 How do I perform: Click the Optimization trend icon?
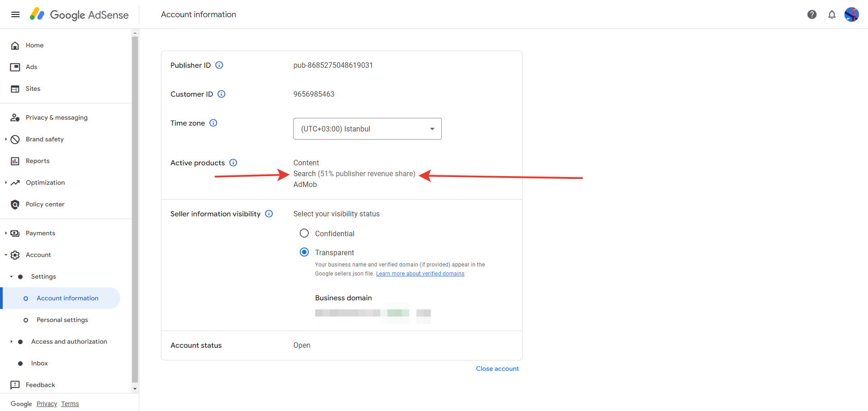(x=15, y=182)
